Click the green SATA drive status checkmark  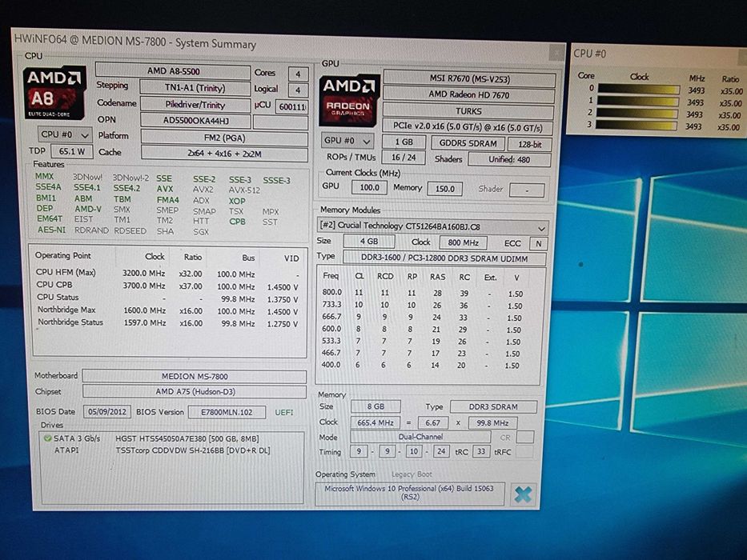click(48, 438)
